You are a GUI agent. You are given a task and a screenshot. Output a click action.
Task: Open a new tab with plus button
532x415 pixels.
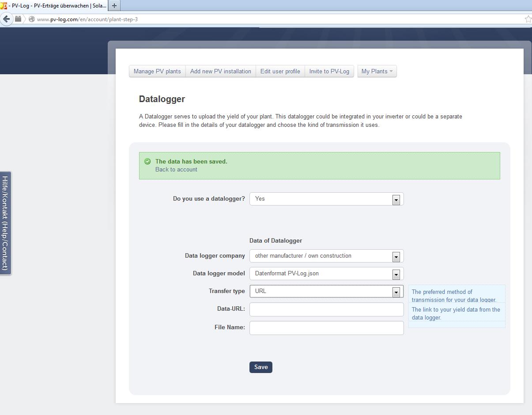tap(114, 6)
